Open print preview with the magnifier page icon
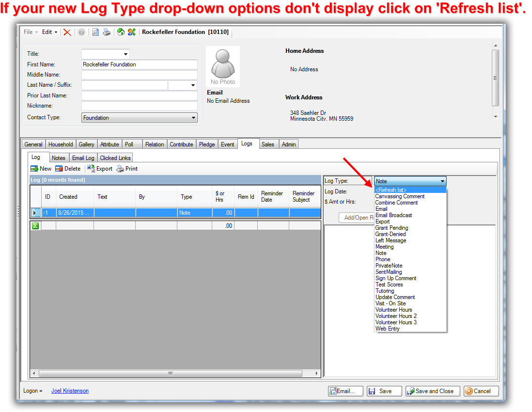This screenshot has height=412, width=532. click(95, 32)
